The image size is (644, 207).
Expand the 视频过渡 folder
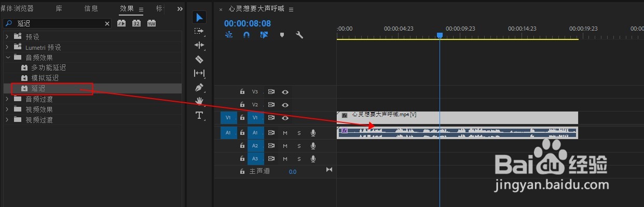coord(7,120)
